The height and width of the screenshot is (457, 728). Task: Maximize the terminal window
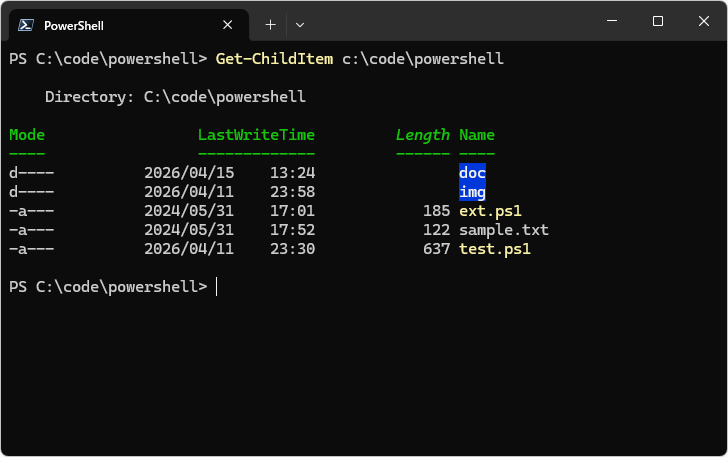[657, 21]
